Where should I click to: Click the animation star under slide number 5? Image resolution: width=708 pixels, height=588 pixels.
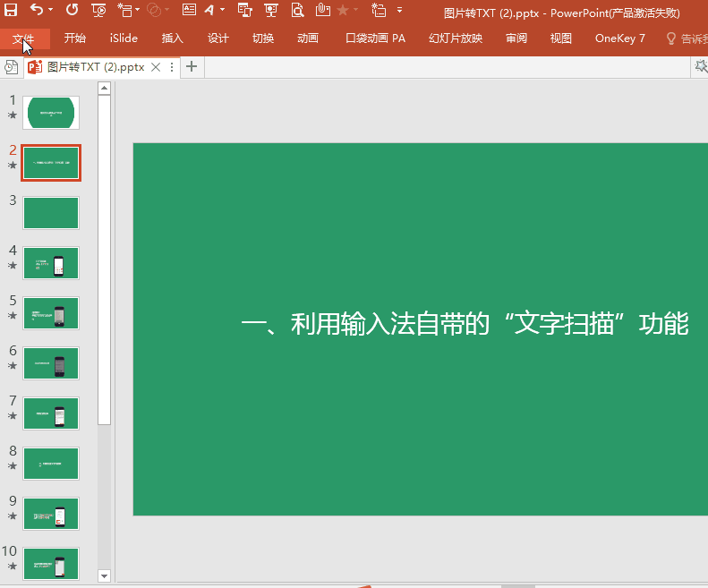coord(13,315)
